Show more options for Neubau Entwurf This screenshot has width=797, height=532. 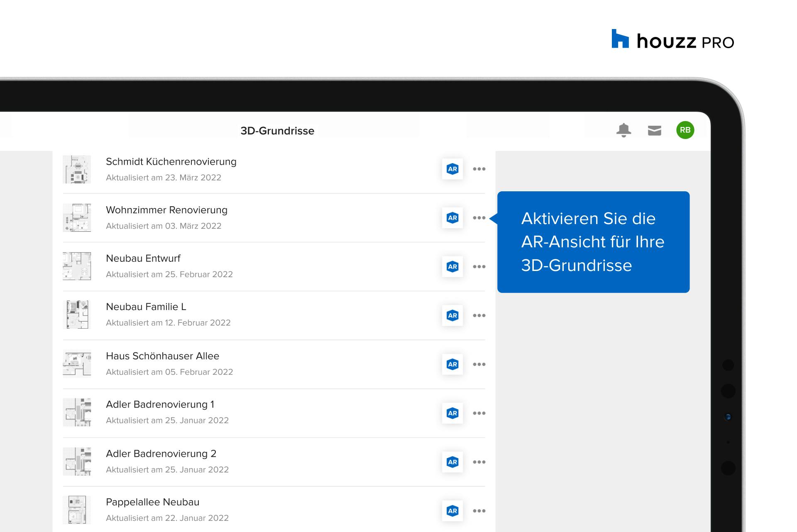point(479,267)
